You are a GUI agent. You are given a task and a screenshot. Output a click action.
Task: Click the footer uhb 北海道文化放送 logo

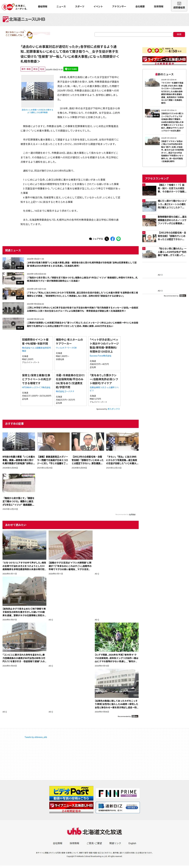pyautogui.click(x=94, y=832)
